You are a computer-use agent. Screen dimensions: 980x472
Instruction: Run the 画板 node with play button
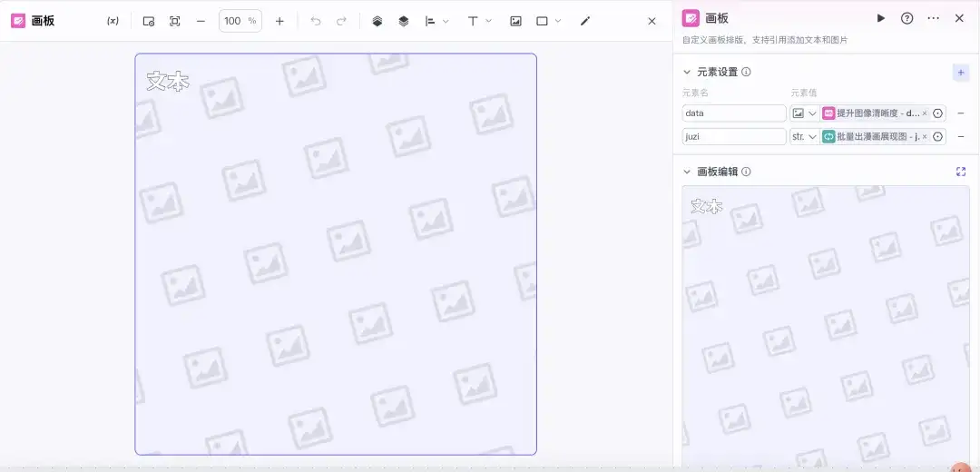(880, 18)
